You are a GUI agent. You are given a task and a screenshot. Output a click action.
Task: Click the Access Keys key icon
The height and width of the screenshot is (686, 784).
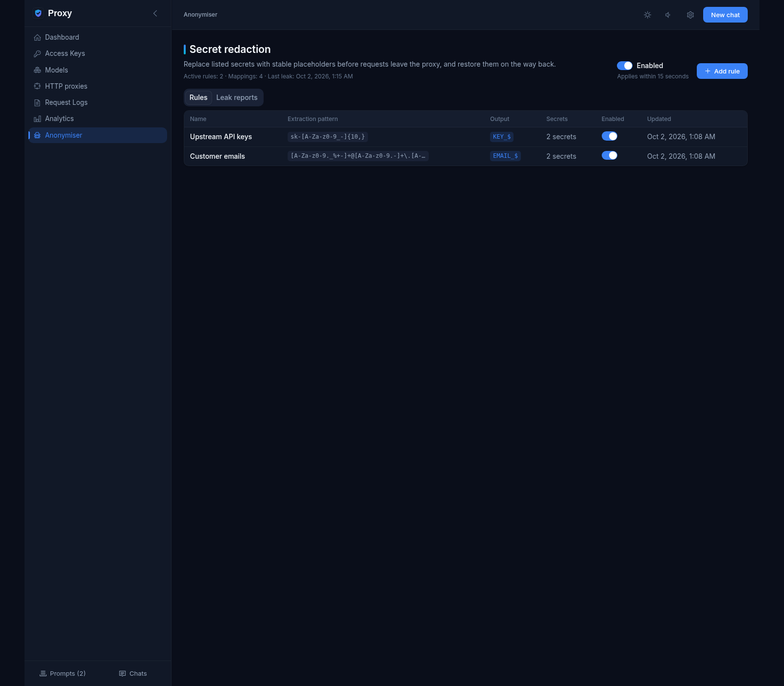pos(37,53)
